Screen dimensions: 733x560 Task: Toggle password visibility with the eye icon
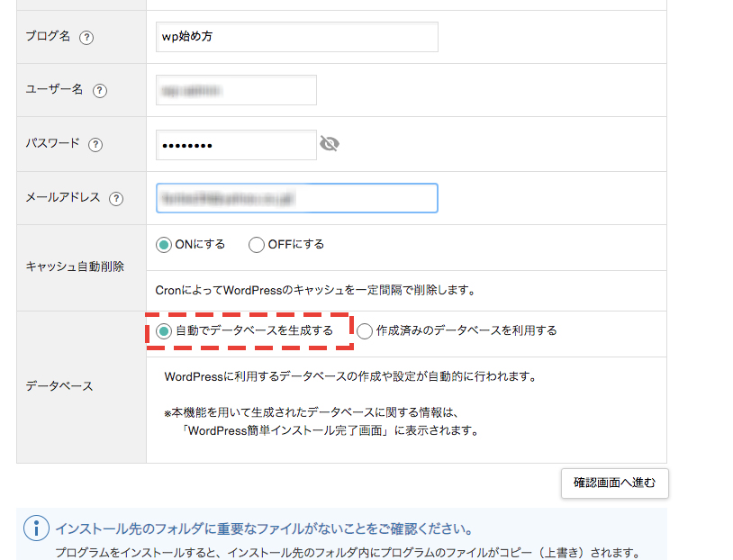330,144
